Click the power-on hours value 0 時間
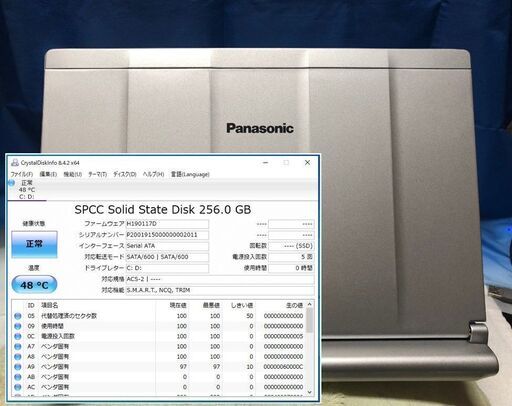Viewport: 512px width, 406px height. coord(291,268)
